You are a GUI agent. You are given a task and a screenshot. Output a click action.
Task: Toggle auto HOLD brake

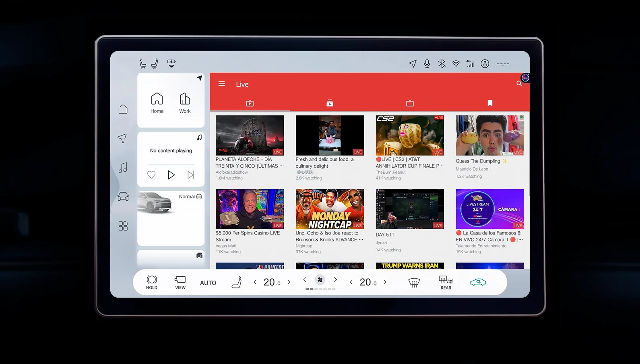pos(152,282)
